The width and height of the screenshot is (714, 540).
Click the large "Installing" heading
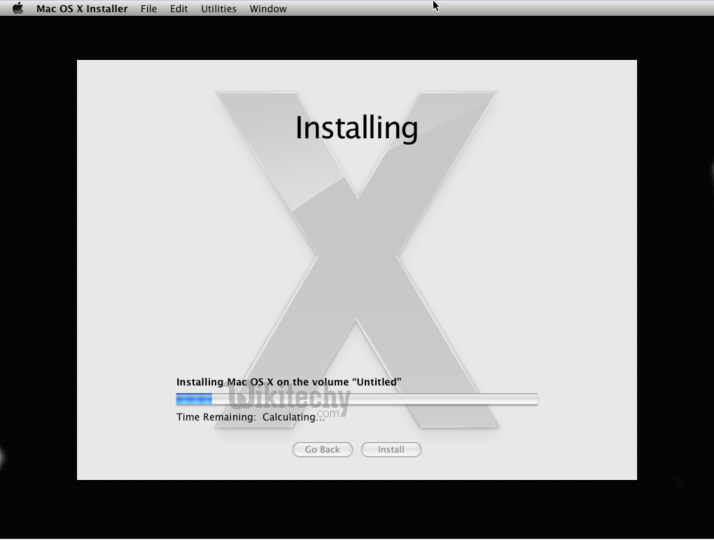tap(356, 128)
